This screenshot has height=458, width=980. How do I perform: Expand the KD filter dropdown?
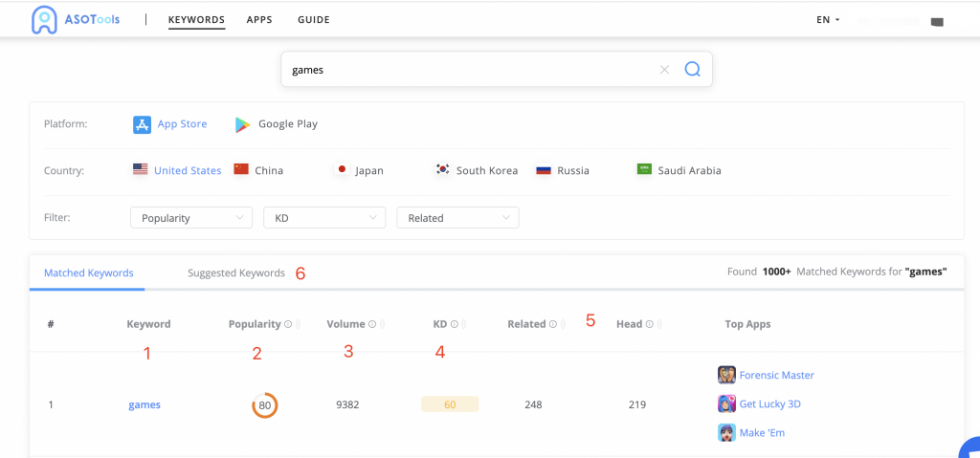click(x=324, y=218)
